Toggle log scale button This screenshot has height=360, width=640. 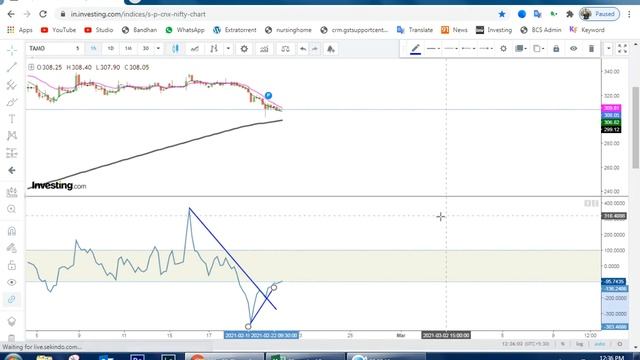click(579, 344)
